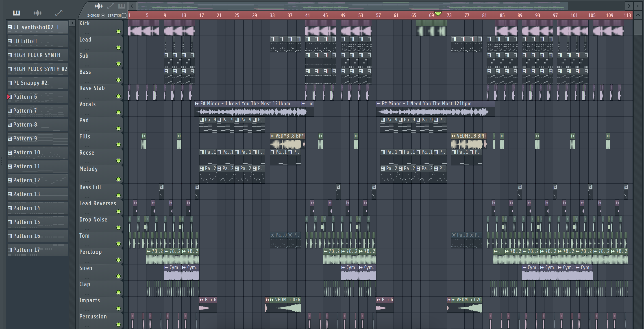Mute the Siren track
The width and height of the screenshot is (644, 329).
pos(118,276)
